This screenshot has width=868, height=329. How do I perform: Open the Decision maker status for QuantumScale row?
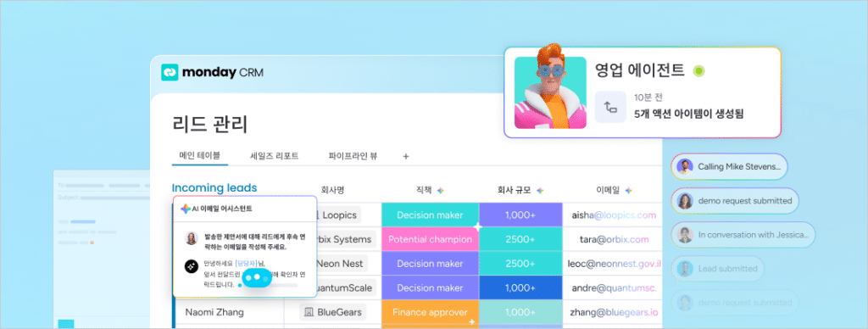(430, 288)
